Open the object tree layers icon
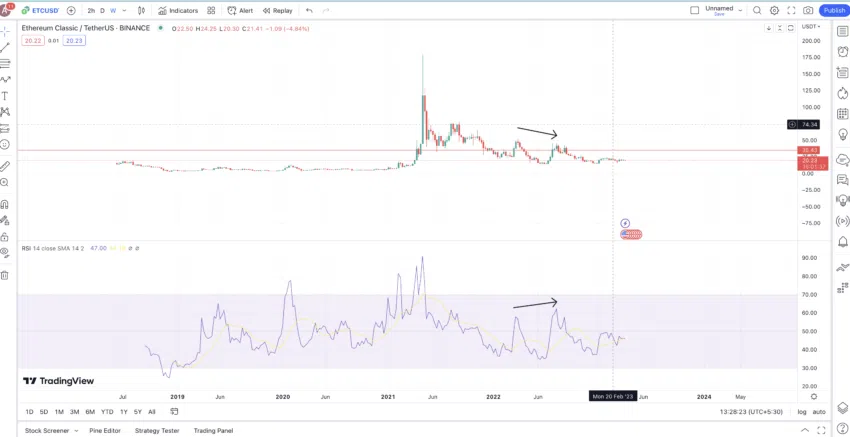The image size is (850, 437). pyautogui.click(x=842, y=408)
